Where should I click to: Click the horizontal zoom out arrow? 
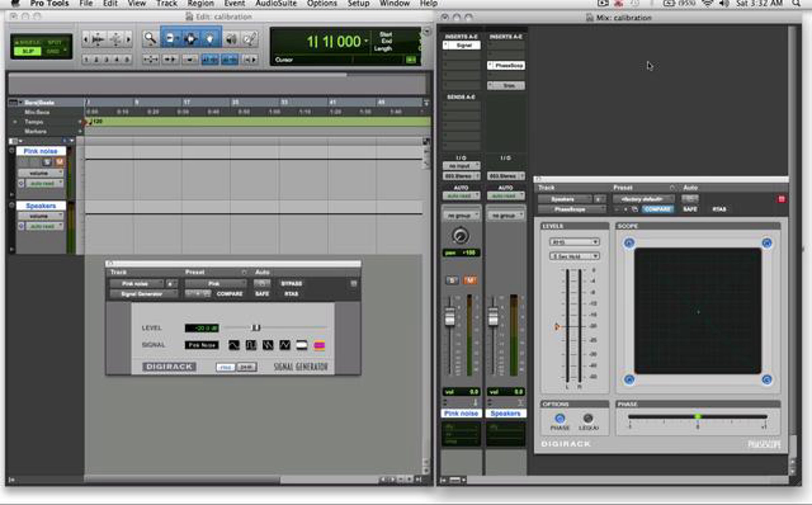point(86,40)
